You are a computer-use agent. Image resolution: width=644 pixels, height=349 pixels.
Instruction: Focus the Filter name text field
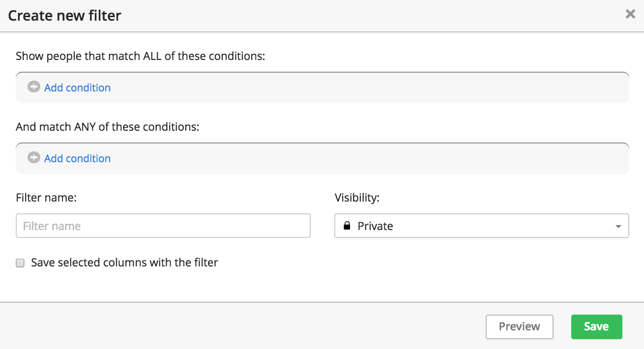click(163, 226)
